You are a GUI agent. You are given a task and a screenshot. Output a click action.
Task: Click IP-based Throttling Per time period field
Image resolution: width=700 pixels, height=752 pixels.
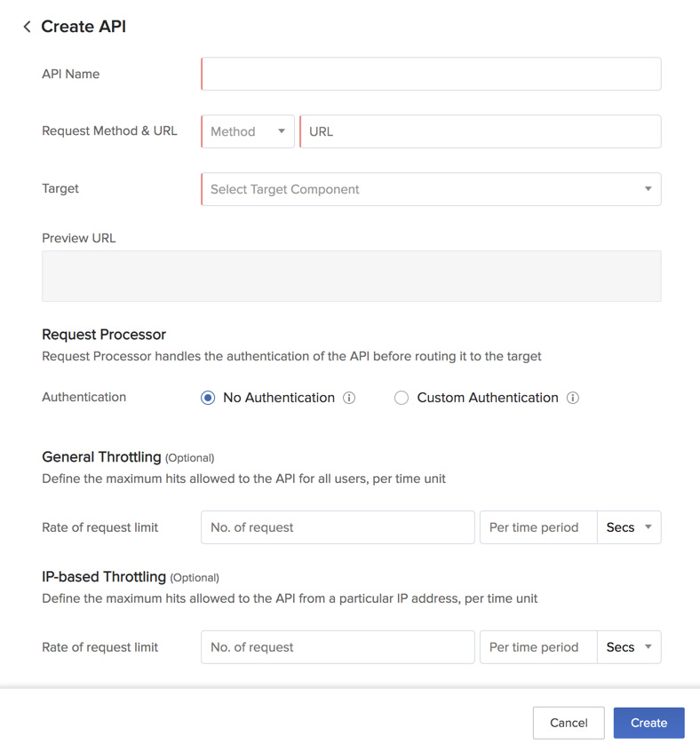[x=538, y=647]
